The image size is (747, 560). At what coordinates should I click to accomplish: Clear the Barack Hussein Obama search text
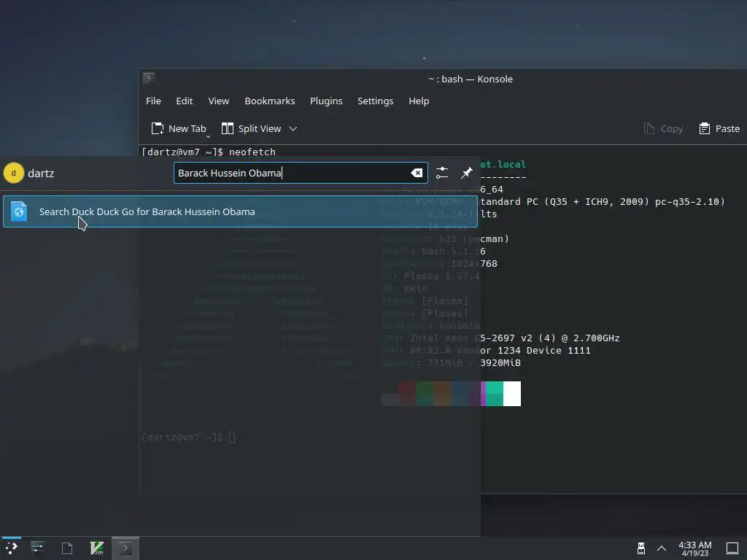click(x=417, y=173)
